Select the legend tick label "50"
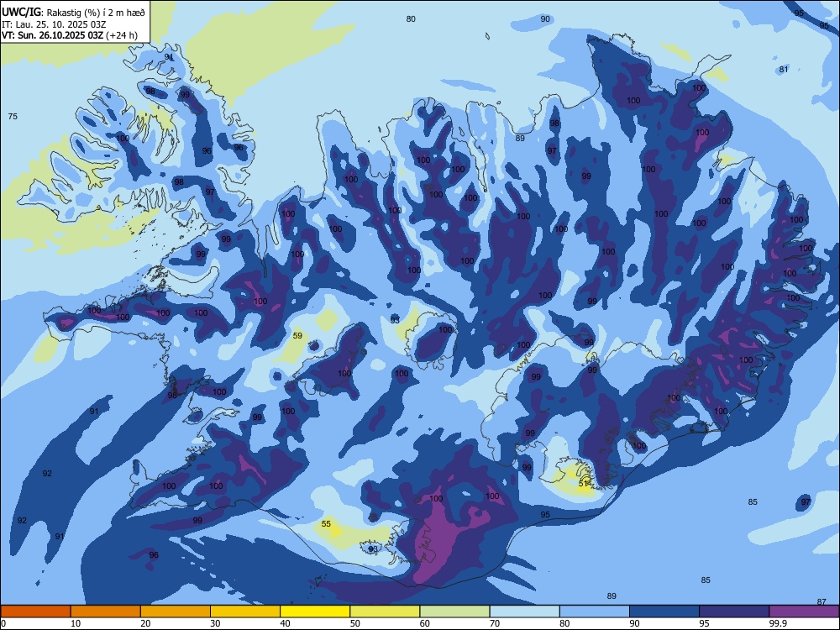840x630 pixels. coord(355,623)
